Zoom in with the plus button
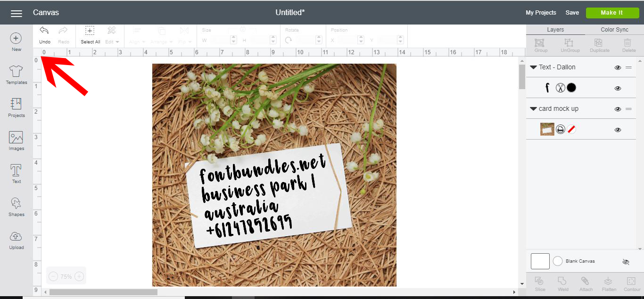Screen dimensions: 644x299 click(x=79, y=276)
